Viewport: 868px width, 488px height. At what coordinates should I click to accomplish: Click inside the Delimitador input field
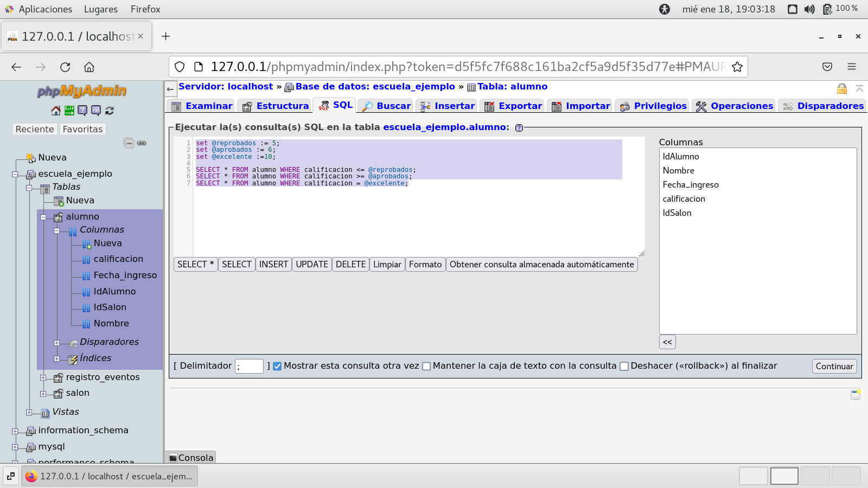249,366
